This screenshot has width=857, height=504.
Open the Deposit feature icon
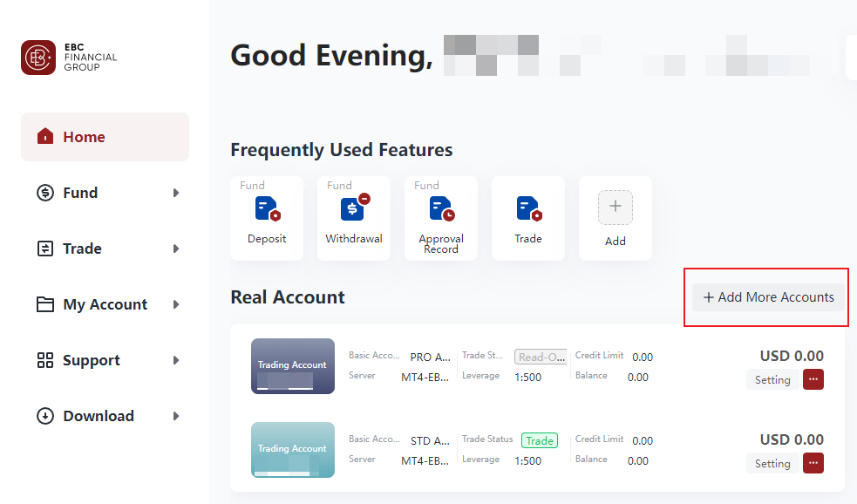click(266, 210)
